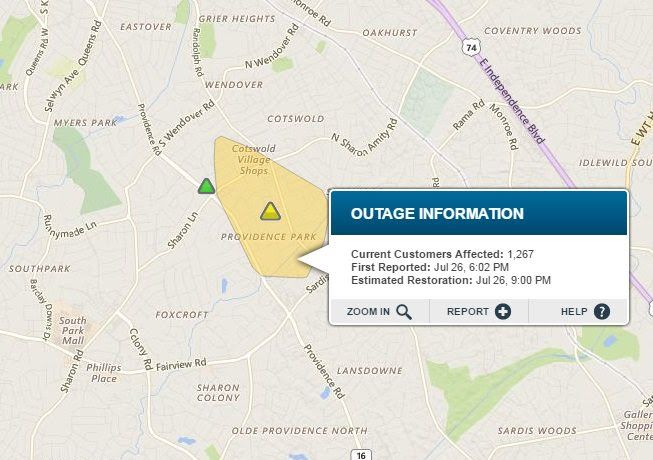This screenshot has width=653, height=460.
Task: Click the Cotswold Village Shops label
Action: 254,159
